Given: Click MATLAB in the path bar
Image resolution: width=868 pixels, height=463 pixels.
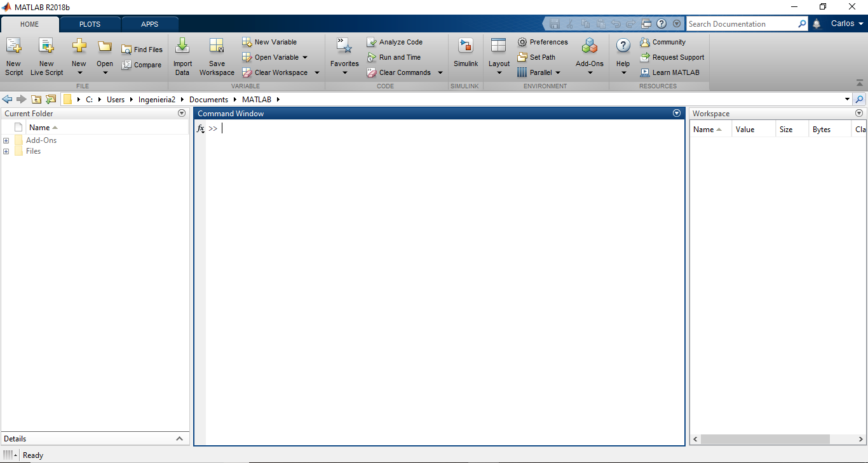Looking at the screenshot, I should (x=257, y=100).
